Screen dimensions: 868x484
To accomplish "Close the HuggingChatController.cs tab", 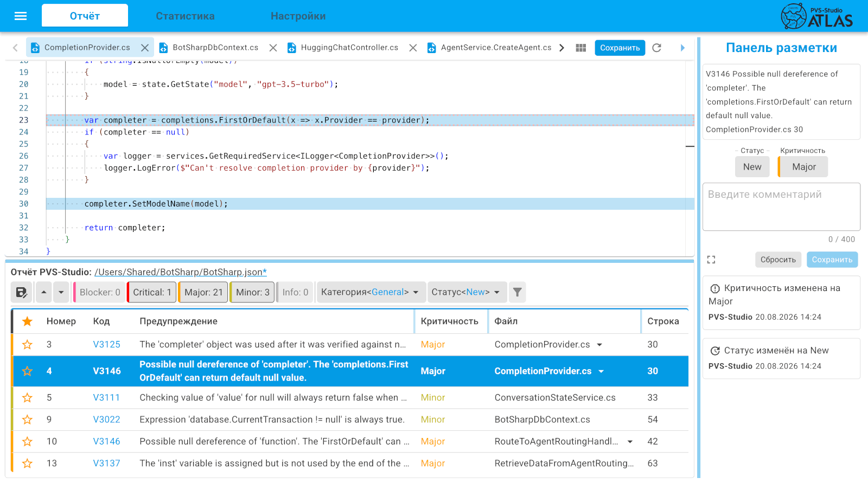I will [413, 48].
